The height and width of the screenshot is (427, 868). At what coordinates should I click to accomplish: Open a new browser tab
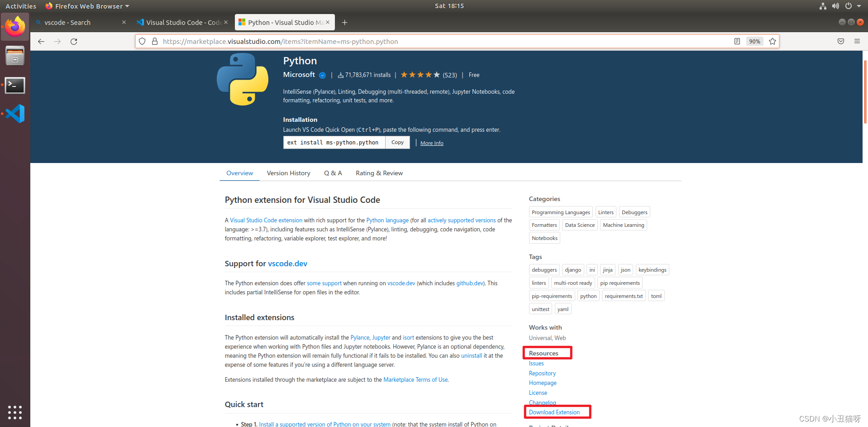point(345,22)
